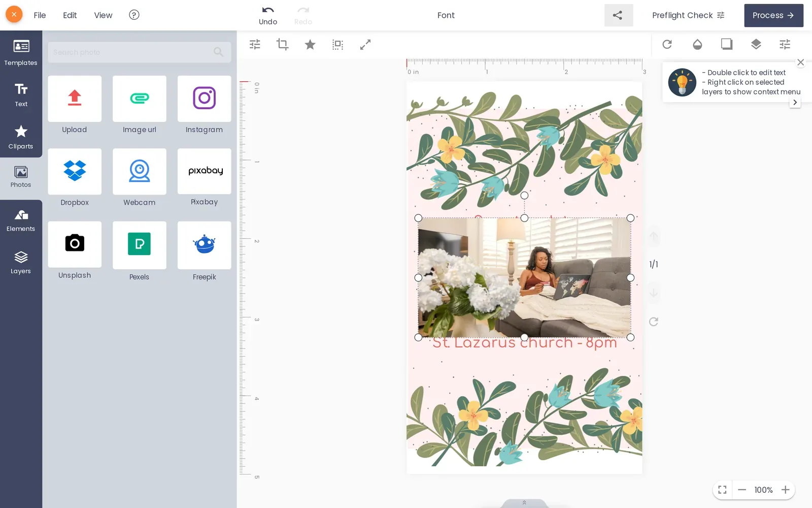
Task: Open the Cliparts sidebar panel
Action: (21, 137)
